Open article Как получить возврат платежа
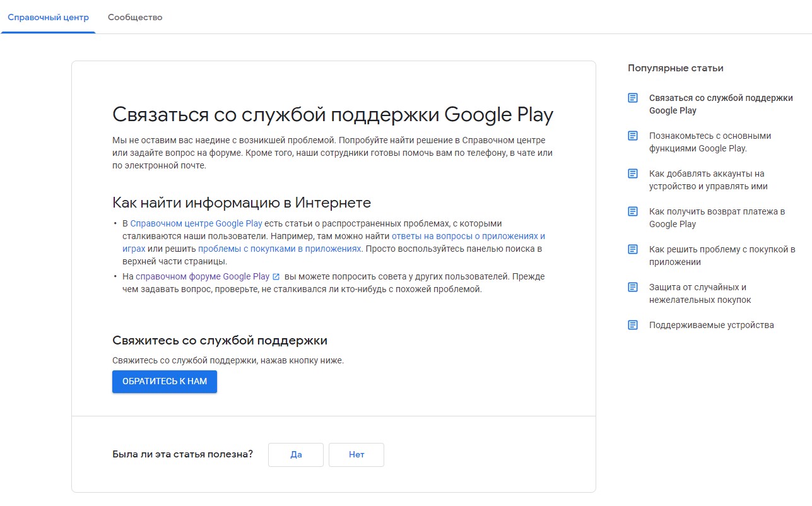This screenshot has height=506, width=812. click(717, 218)
